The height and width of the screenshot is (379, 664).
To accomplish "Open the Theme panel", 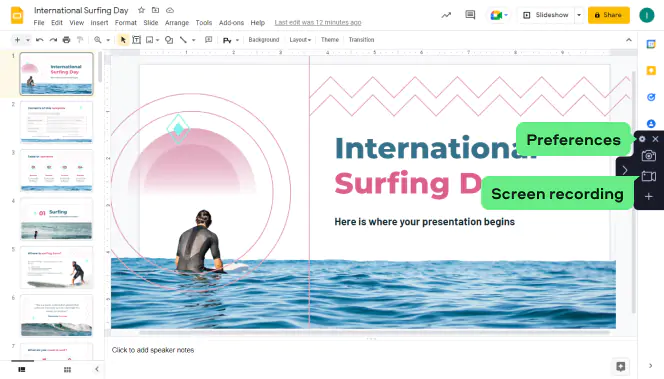I will 330,40.
